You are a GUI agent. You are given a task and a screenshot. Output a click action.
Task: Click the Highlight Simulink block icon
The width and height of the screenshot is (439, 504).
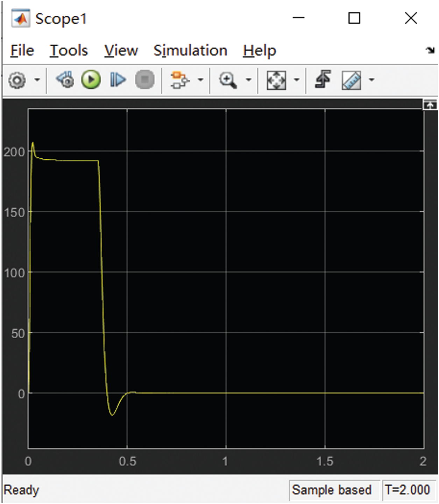[180, 80]
